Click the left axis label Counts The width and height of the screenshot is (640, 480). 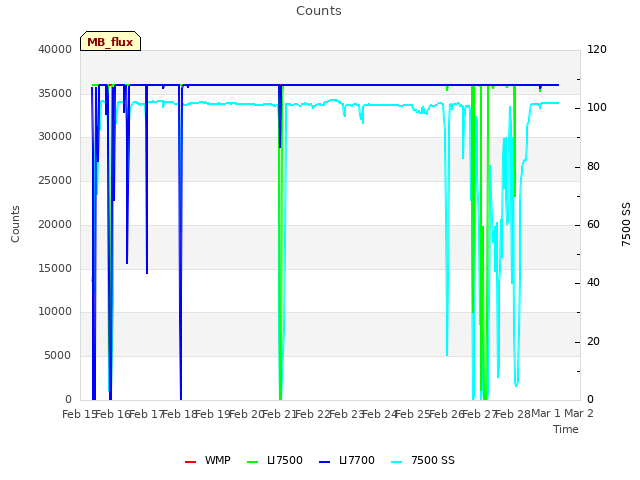(x=15, y=224)
